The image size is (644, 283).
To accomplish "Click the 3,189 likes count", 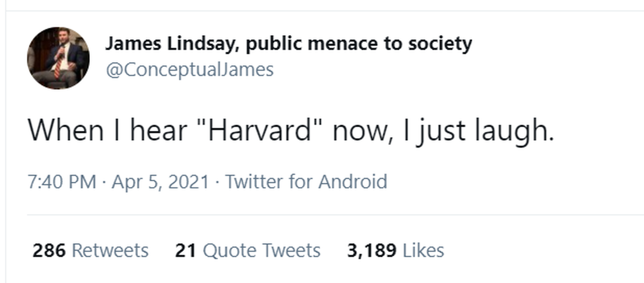I will point(372,251).
